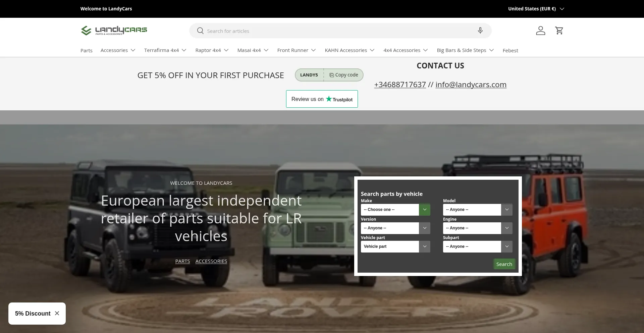
Task: Open the Make dropdown in vehicle search
Action: coord(395,210)
